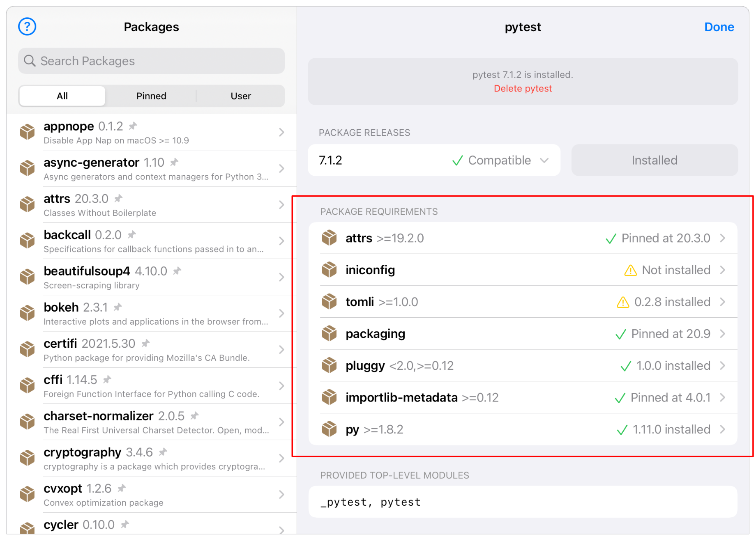The width and height of the screenshot is (756, 539).
Task: Click the magnifier icon in search bar
Action: pos(30,61)
